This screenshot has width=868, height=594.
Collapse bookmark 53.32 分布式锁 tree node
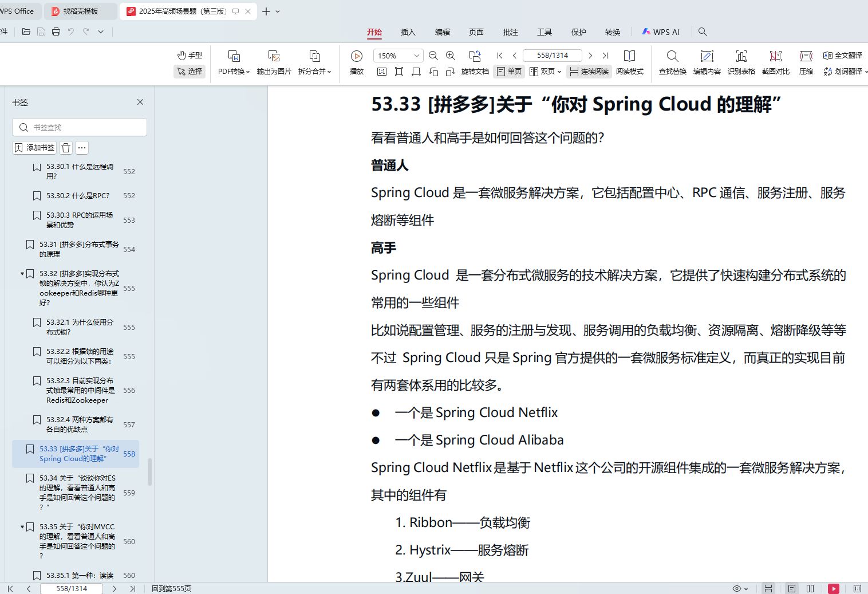tap(22, 274)
